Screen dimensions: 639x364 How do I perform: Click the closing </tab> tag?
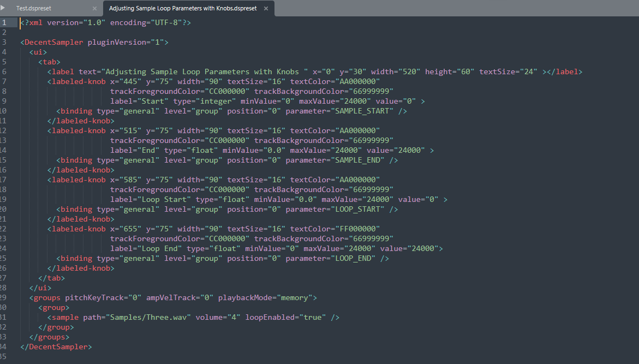point(51,278)
